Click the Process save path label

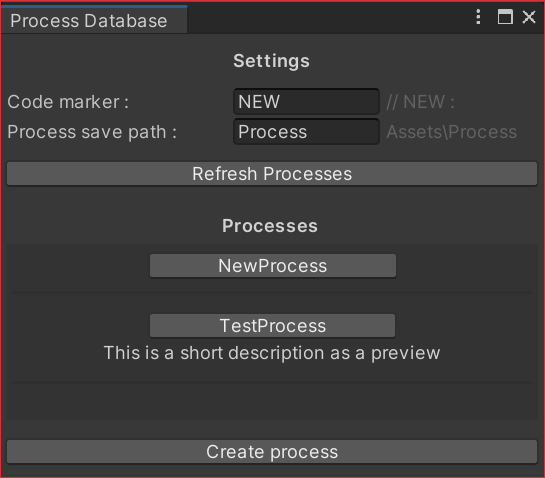tap(92, 132)
